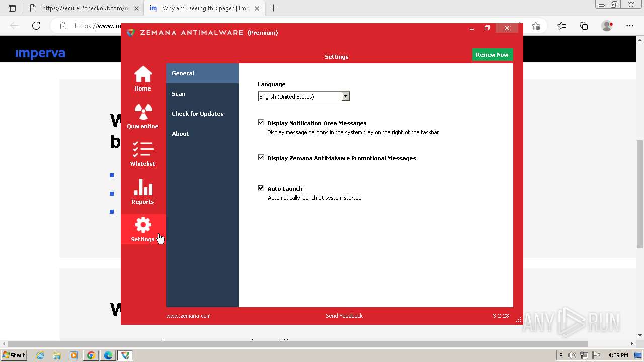Screen dimensions: 644x362
Task: Toggle Zemana Promotional Messages checkbox
Action: (261, 157)
